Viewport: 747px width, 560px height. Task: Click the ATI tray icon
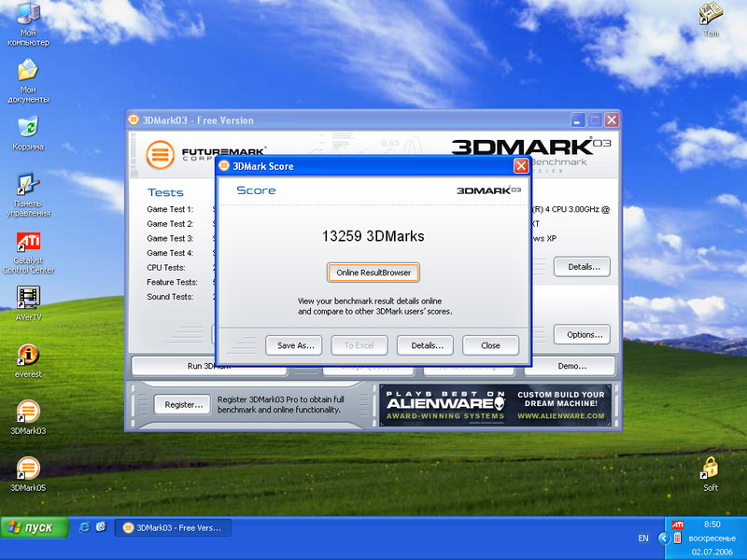(677, 525)
